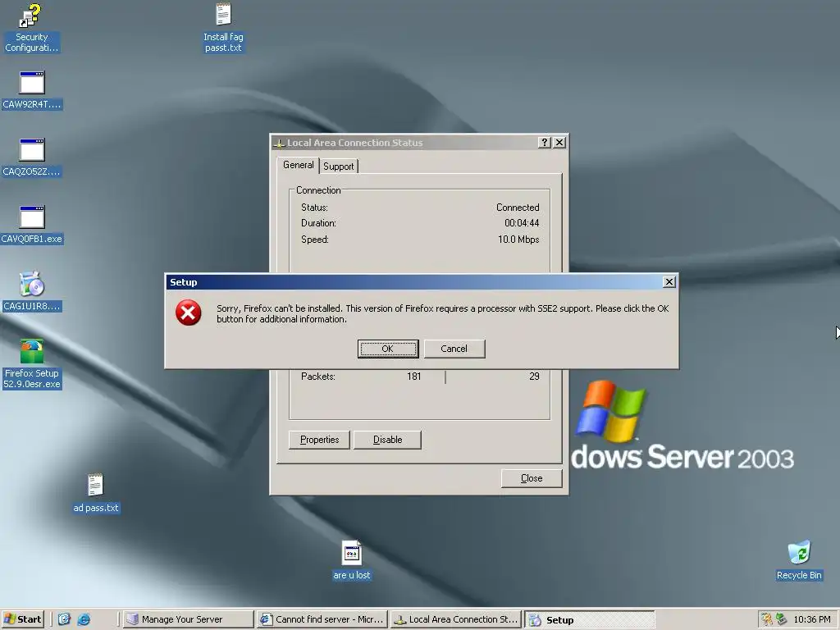Viewport: 840px width, 630px height.
Task: Select the CAG1U1R8 installer icon
Action: pyautogui.click(x=32, y=291)
